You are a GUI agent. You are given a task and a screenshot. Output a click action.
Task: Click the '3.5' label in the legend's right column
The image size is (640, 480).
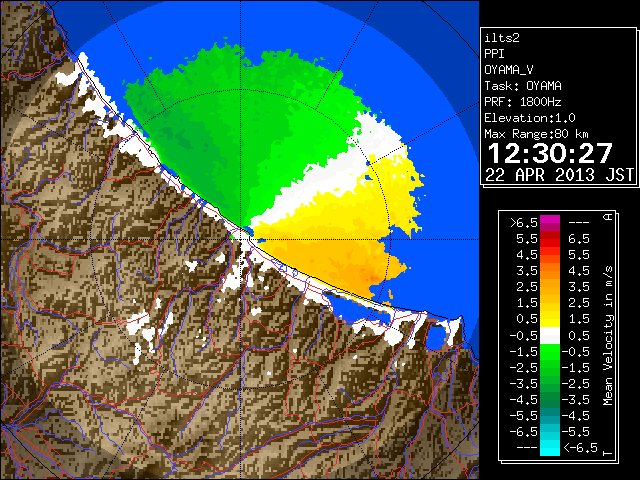(579, 287)
